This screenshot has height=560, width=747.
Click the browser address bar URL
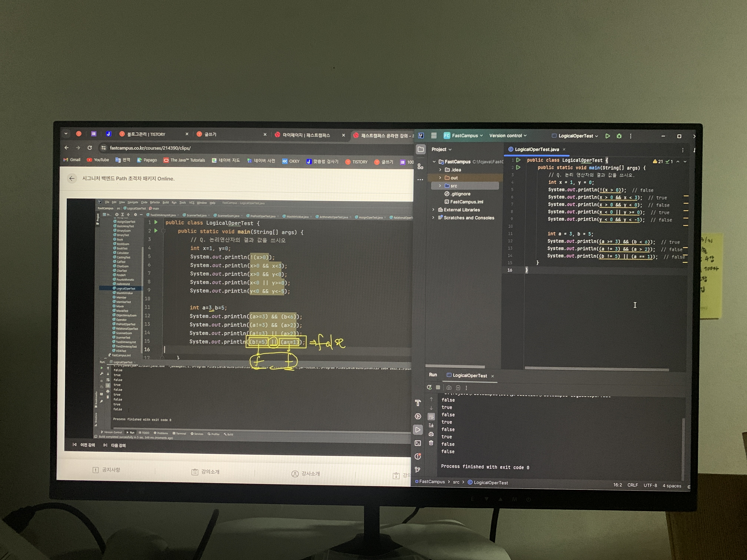[x=150, y=148]
